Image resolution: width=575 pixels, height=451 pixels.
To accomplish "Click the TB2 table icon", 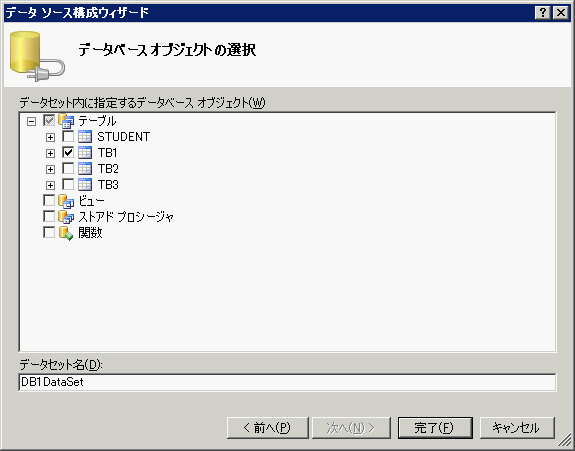I will click(x=85, y=169).
